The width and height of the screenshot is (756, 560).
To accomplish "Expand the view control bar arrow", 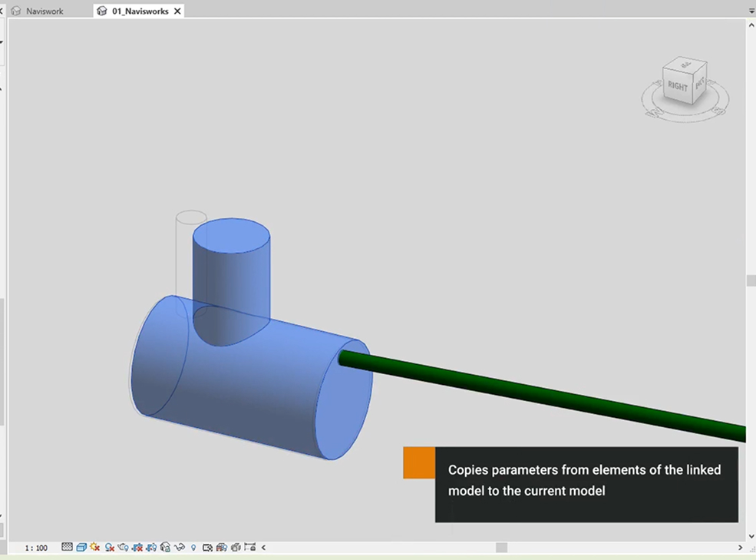I will pos(263,548).
